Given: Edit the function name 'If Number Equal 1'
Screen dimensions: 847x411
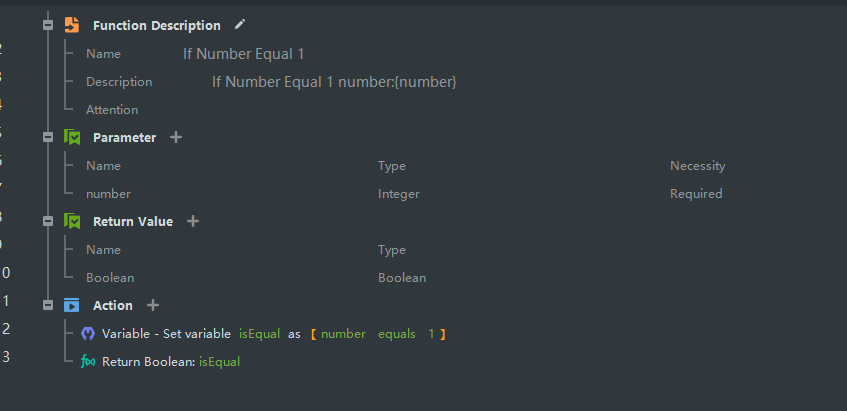Looking at the screenshot, I should coord(243,53).
